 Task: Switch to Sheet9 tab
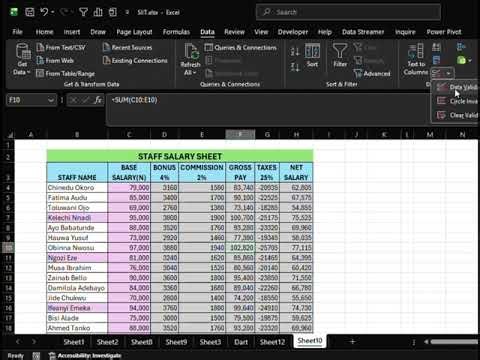click(176, 342)
